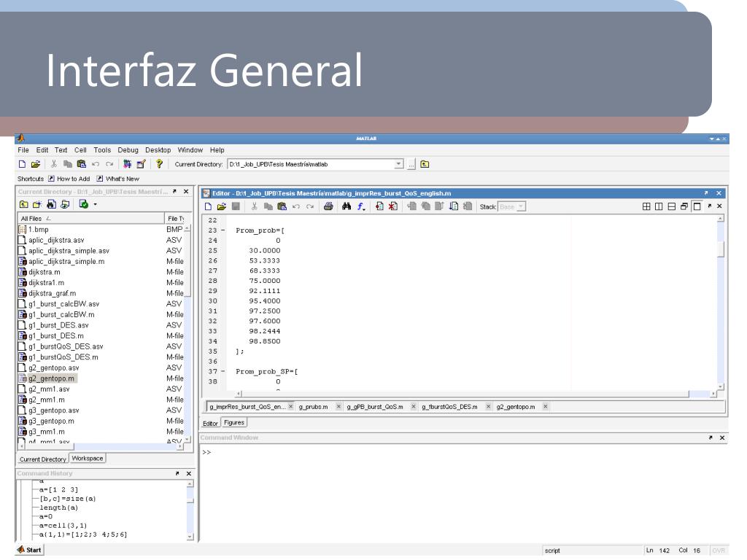
Task: Open the File menu
Action: click(23, 150)
